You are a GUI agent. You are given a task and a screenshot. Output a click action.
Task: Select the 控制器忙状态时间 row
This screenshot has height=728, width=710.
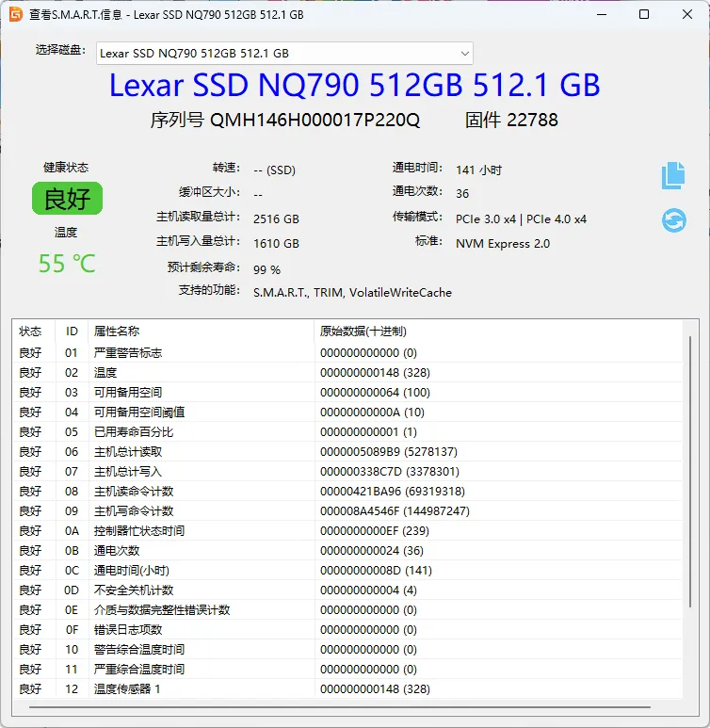(347, 530)
